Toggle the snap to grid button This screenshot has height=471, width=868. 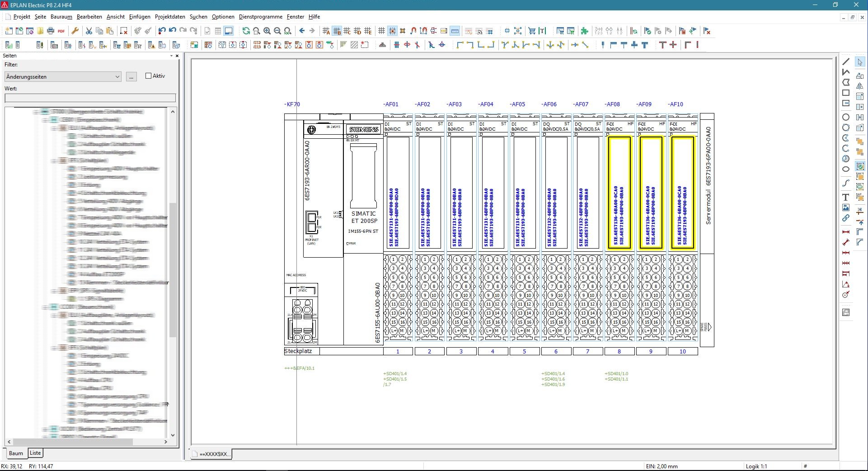(392, 31)
